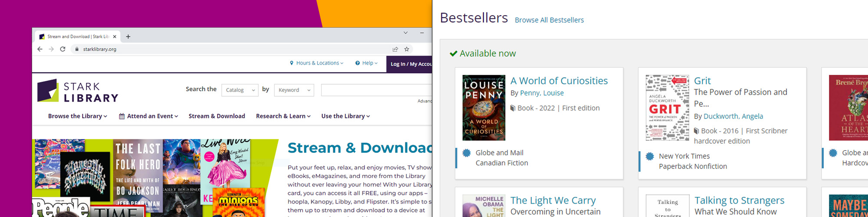Click the padlock icon in the address bar
The height and width of the screenshot is (217, 868).
coord(77,49)
